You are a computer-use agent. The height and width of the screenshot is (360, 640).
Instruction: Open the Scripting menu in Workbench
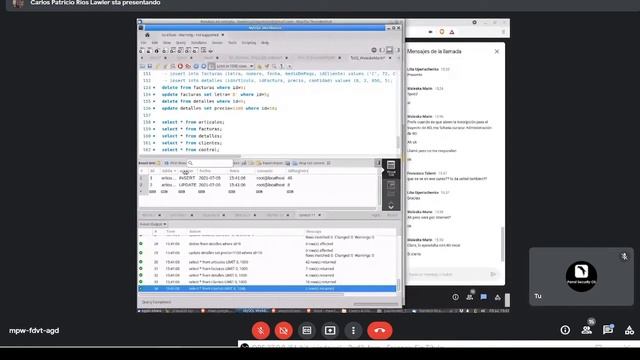[x=249, y=43]
